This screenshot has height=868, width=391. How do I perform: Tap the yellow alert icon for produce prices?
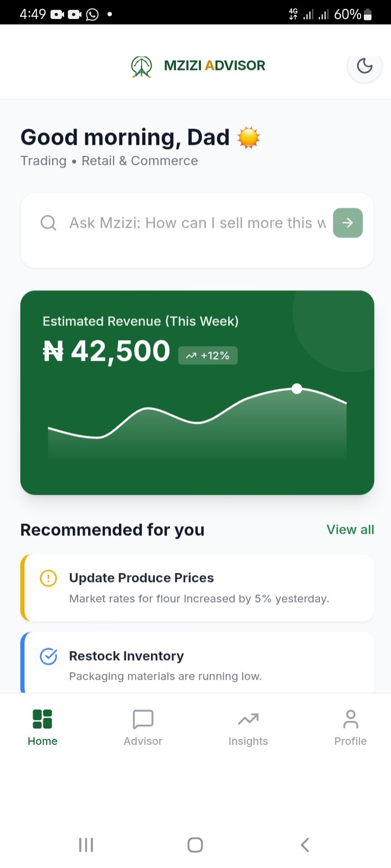[48, 578]
